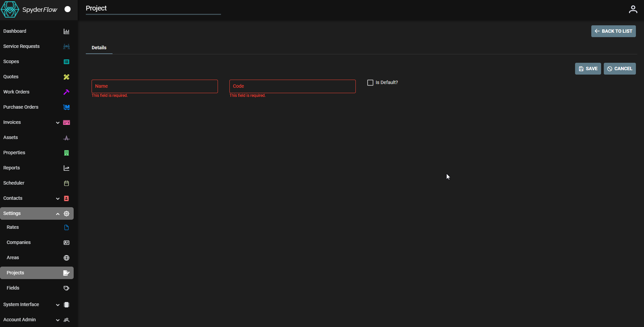This screenshot has height=327, width=644.
Task: Focus the Name input field
Action: [154, 86]
